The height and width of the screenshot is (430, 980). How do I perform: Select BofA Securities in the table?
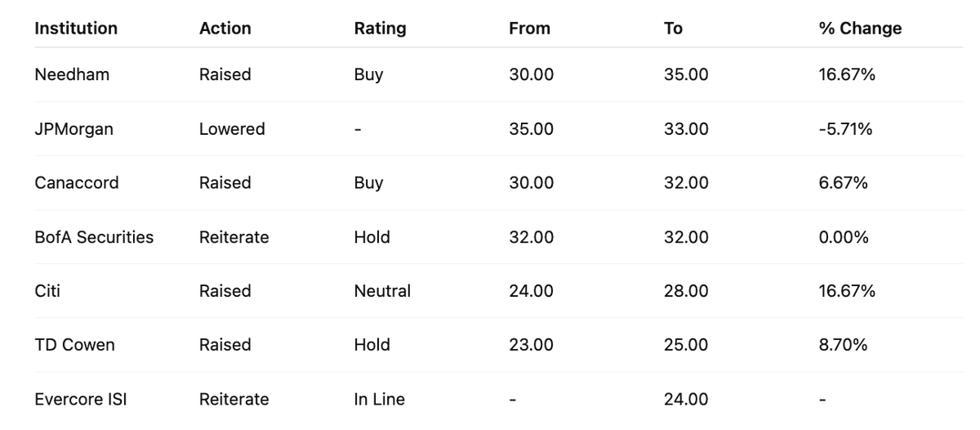pyautogui.click(x=94, y=237)
